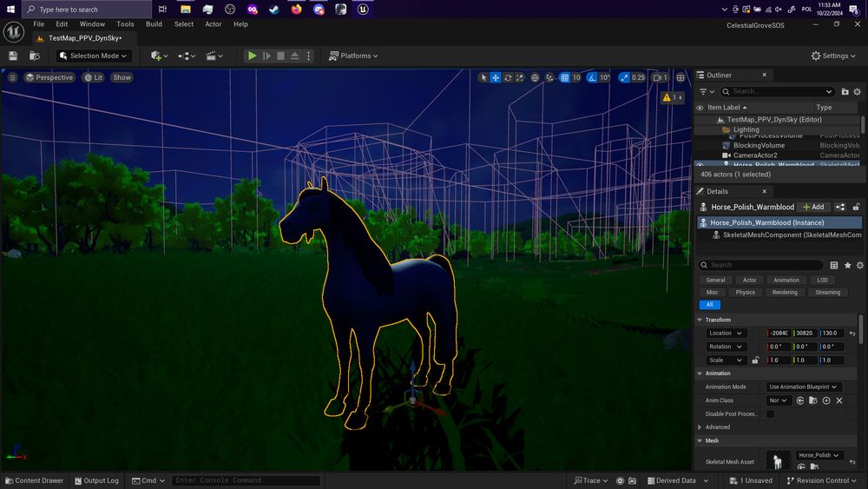Open the cinematics clapperboard menu
The image size is (868, 489).
(x=214, y=56)
